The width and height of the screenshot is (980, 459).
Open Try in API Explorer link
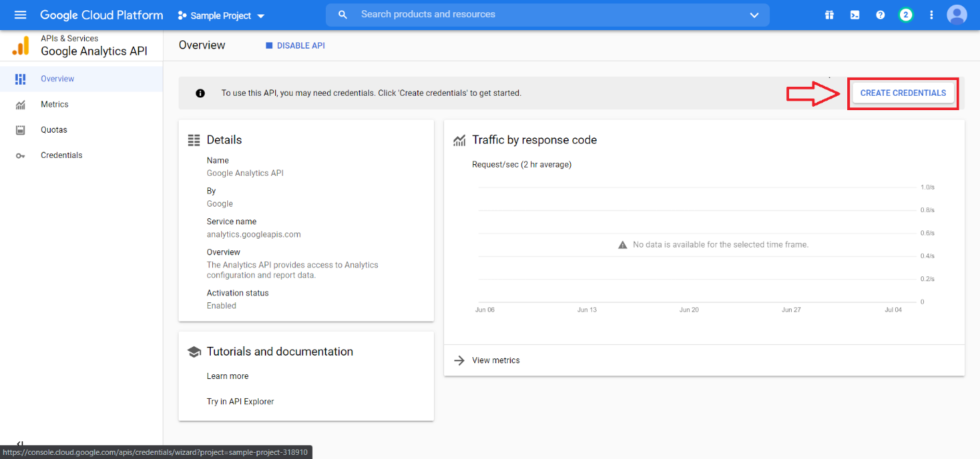240,402
